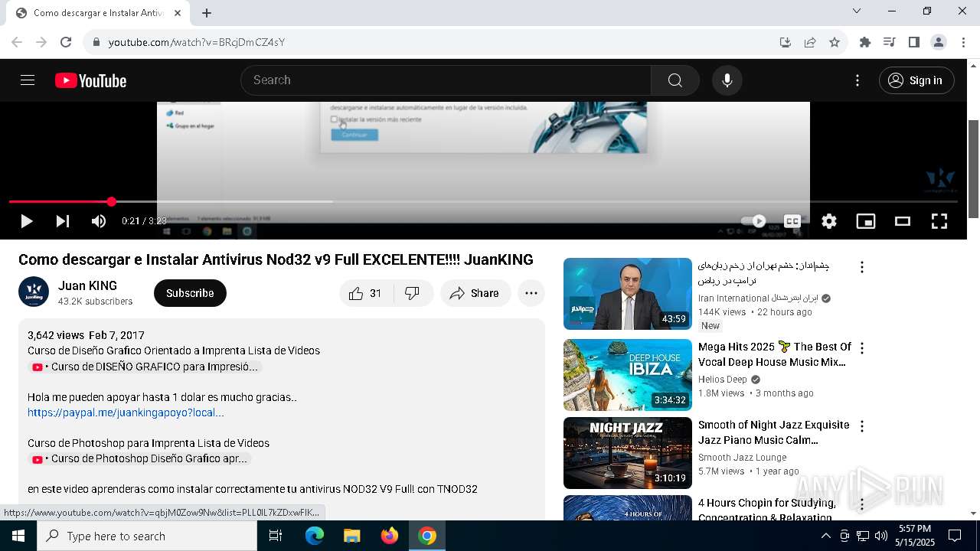Screen dimensions: 980x551
Task: Share this page from address bar
Action: tap(810, 42)
